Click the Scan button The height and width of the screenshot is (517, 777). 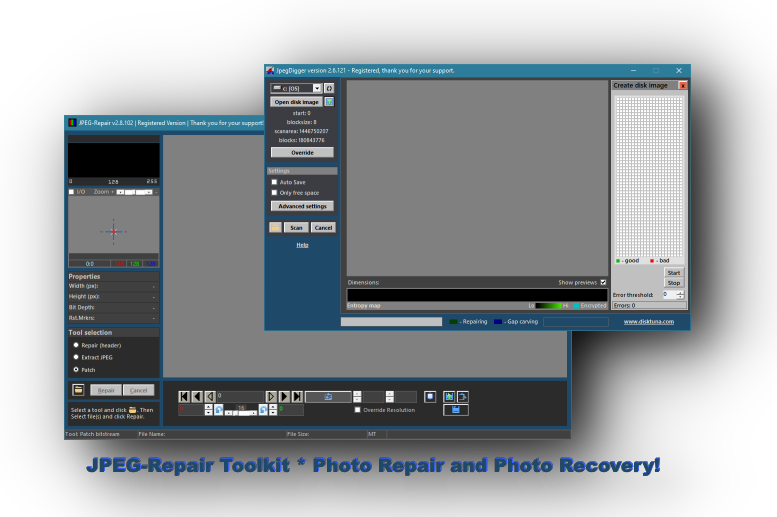[x=296, y=228]
